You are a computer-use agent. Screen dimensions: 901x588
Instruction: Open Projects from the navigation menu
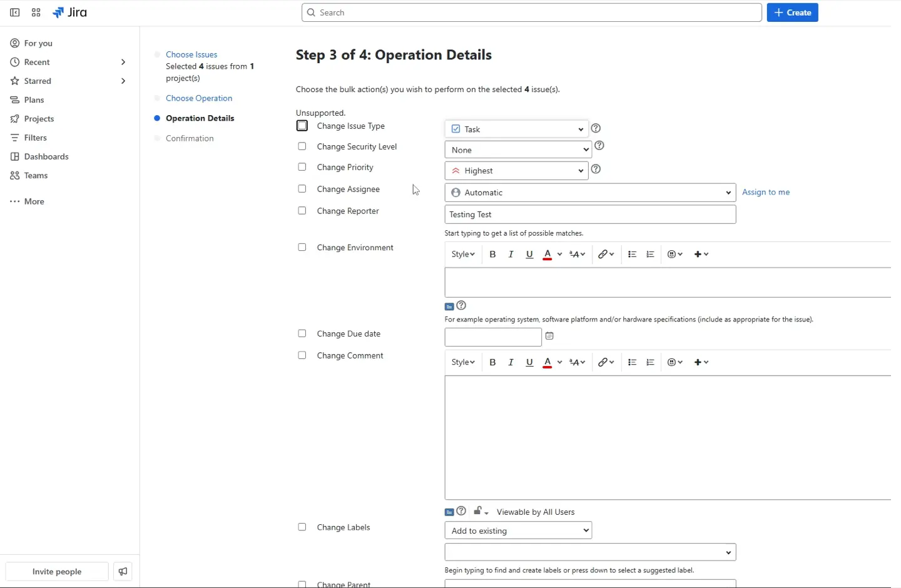point(39,119)
